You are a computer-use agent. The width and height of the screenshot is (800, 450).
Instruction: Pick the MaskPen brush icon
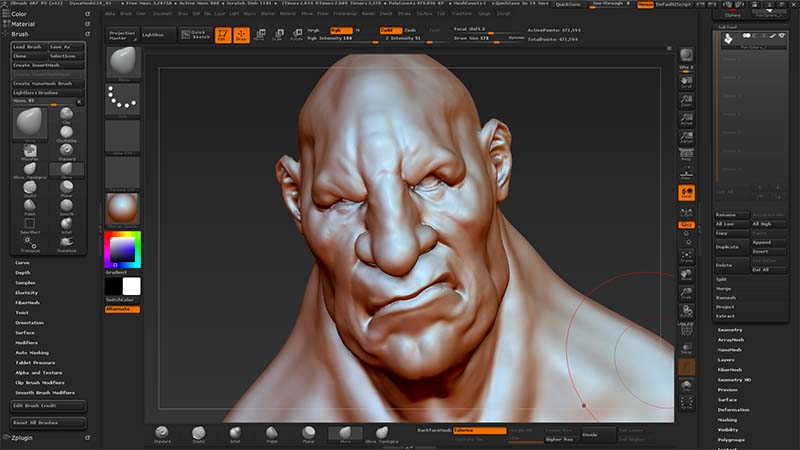(30, 152)
